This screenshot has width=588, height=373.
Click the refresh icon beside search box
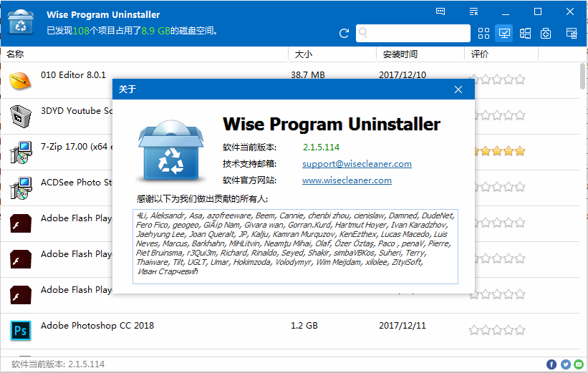(344, 34)
